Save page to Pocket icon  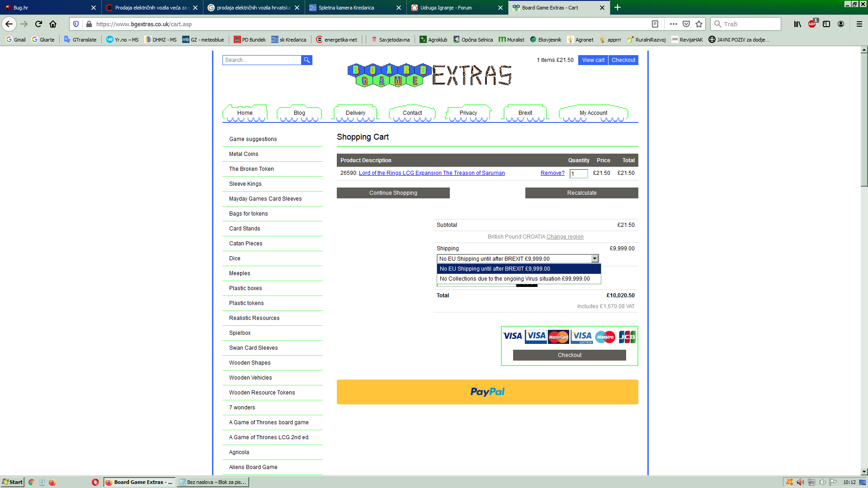[x=686, y=24]
